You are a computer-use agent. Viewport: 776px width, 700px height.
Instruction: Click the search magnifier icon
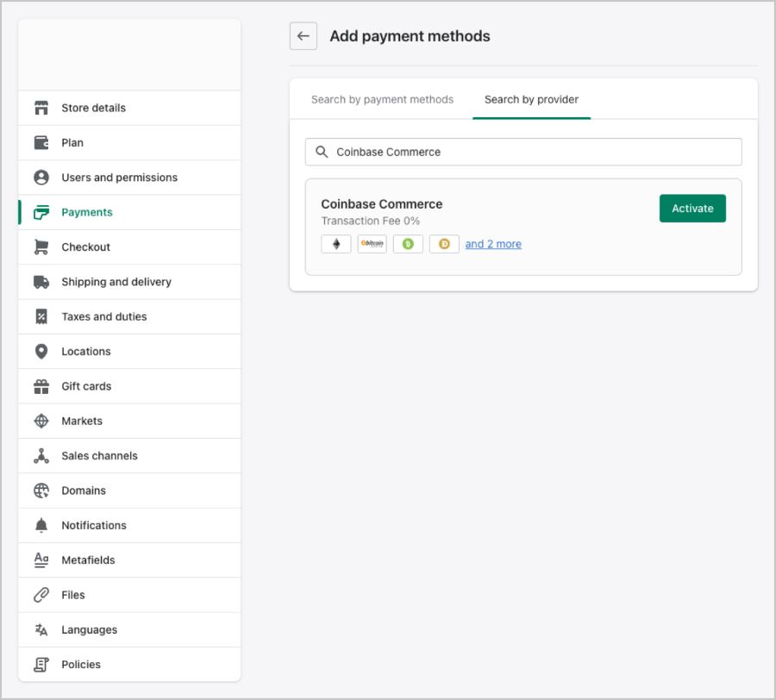point(322,152)
